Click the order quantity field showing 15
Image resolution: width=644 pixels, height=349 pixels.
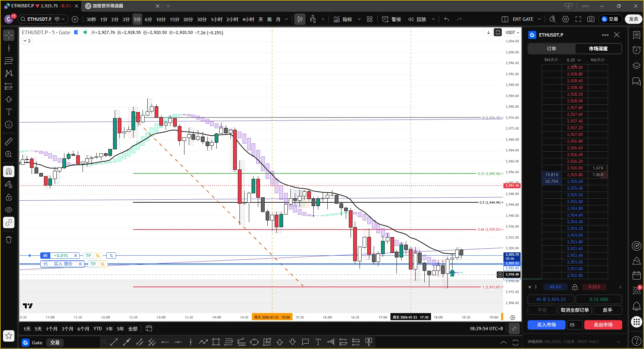pyautogui.click(x=575, y=325)
